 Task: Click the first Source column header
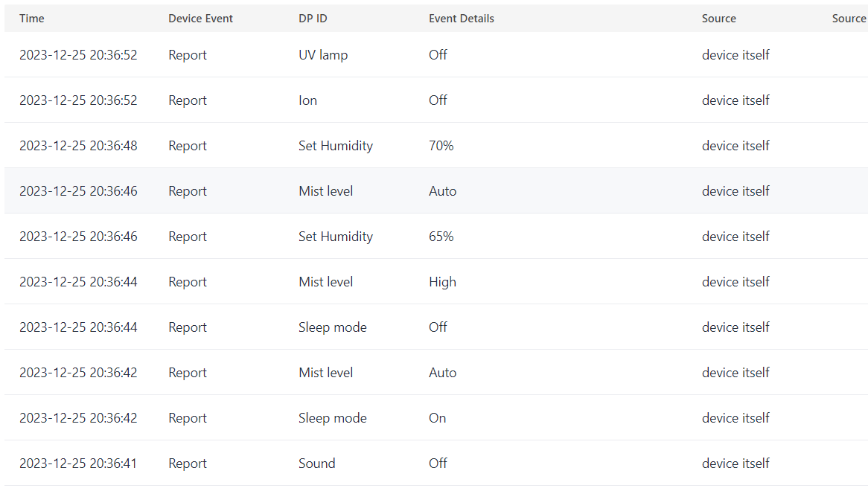click(718, 19)
